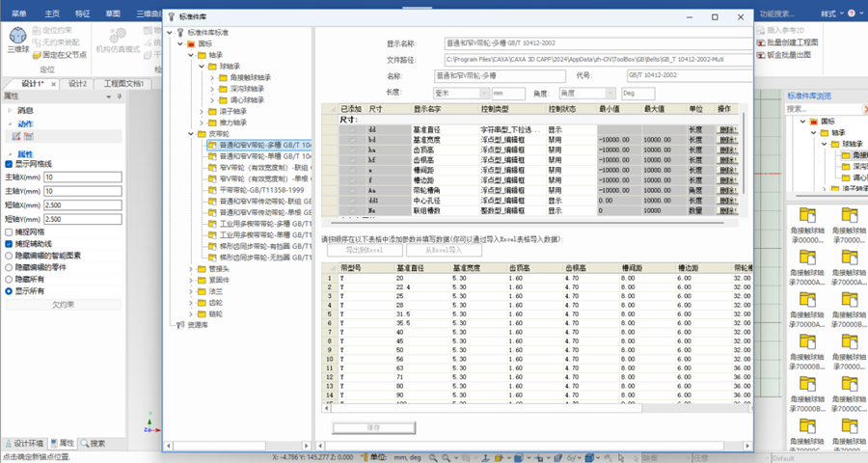The width and height of the screenshot is (868, 463).
Task: Switch to the 特征 ribbon tab
Action: click(83, 14)
